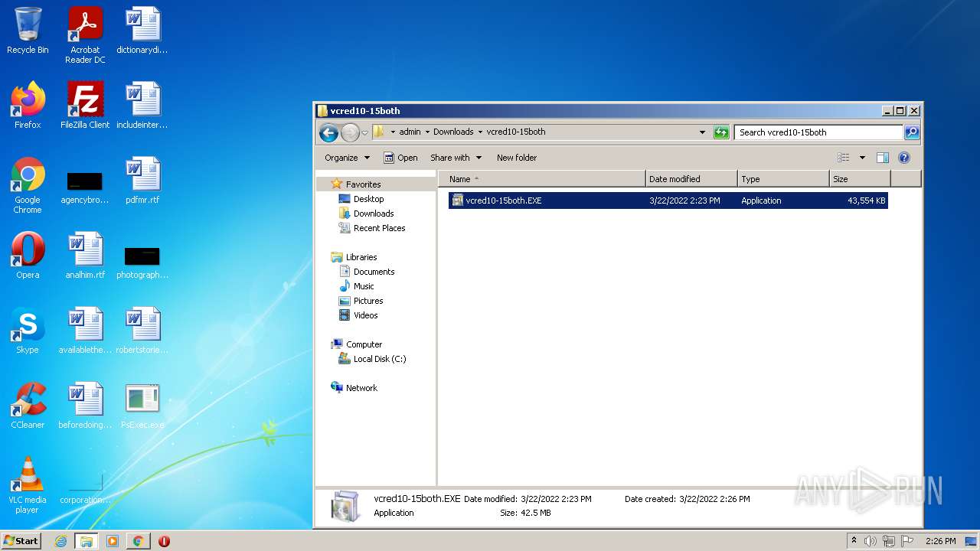Expand the address bar history dropdown
980x551 pixels.
(x=702, y=132)
